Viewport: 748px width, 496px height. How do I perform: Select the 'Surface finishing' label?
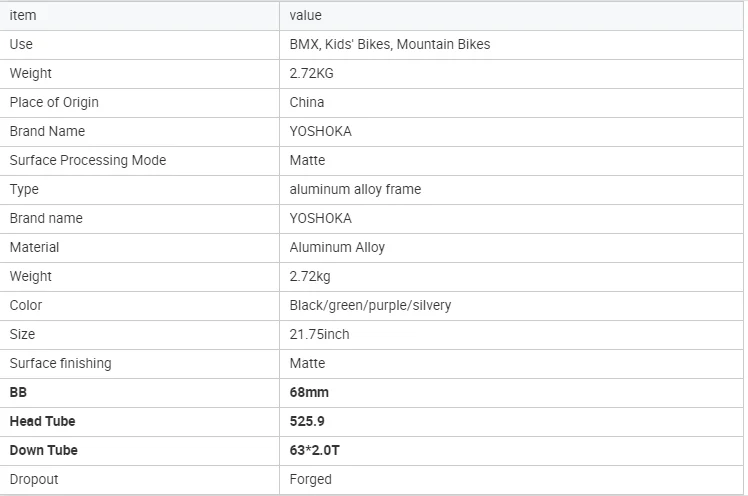point(60,363)
